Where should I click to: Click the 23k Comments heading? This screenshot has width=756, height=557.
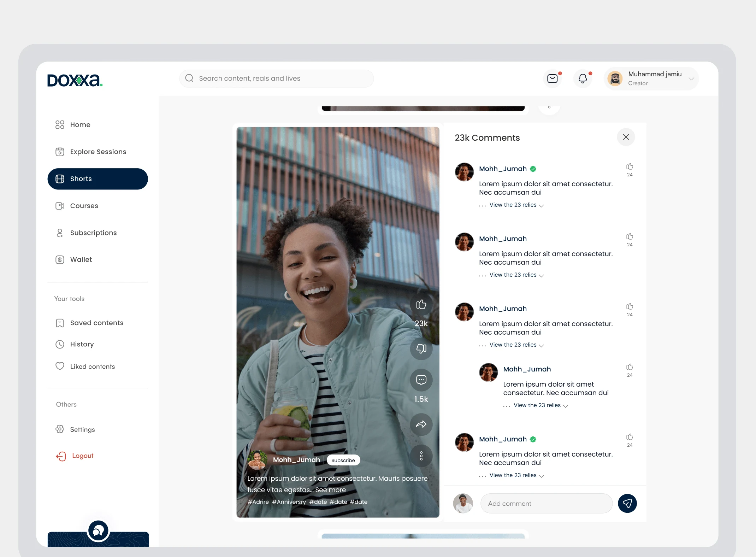click(487, 138)
